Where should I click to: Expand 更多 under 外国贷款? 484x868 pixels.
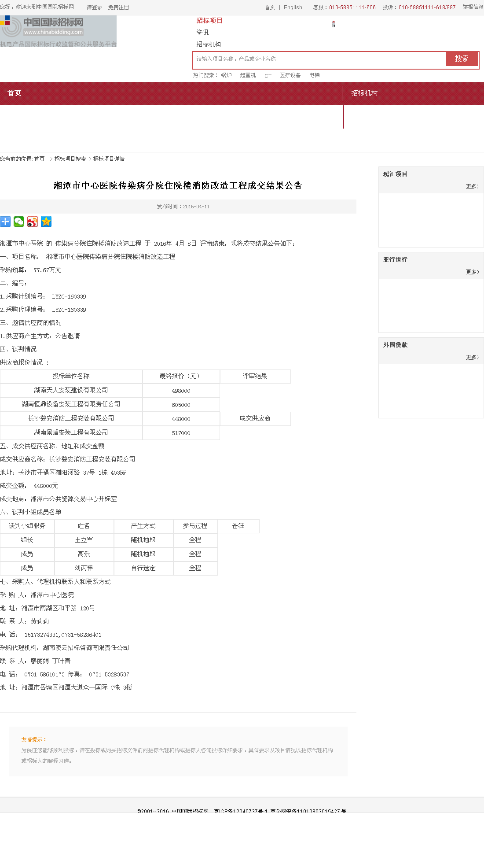(473, 358)
